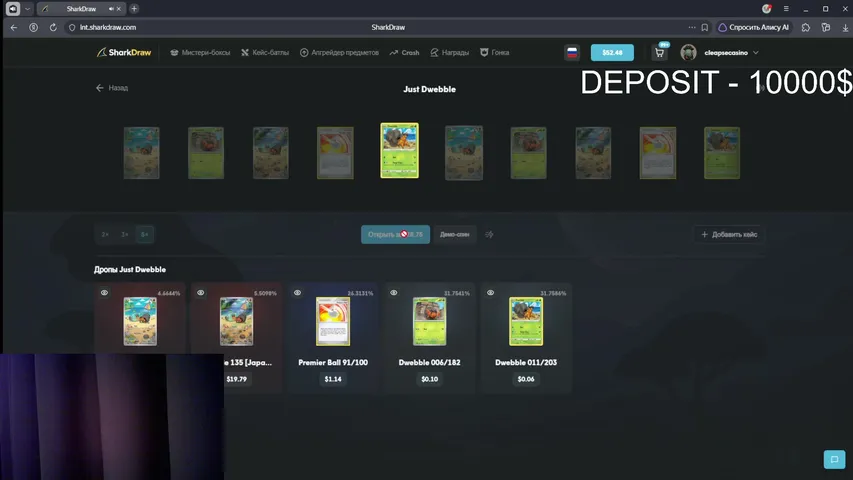
Task: Click the $52.48 balance button
Action: pyautogui.click(x=612, y=53)
